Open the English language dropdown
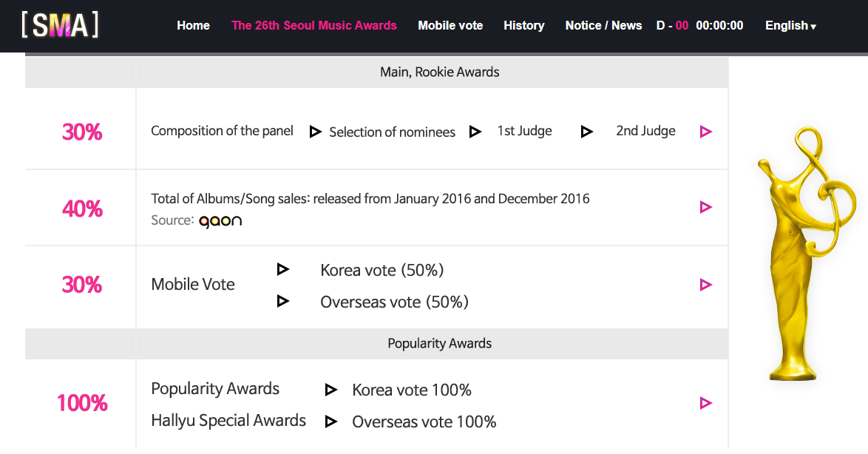 790,24
